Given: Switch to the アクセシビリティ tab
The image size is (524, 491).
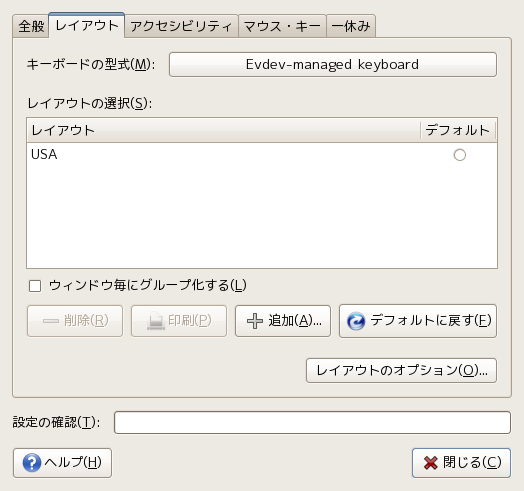Looking at the screenshot, I should tap(181, 26).
